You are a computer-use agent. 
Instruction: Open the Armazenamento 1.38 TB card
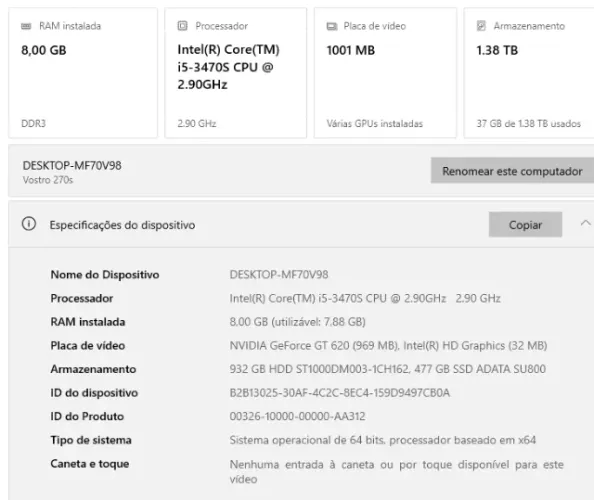pos(529,73)
